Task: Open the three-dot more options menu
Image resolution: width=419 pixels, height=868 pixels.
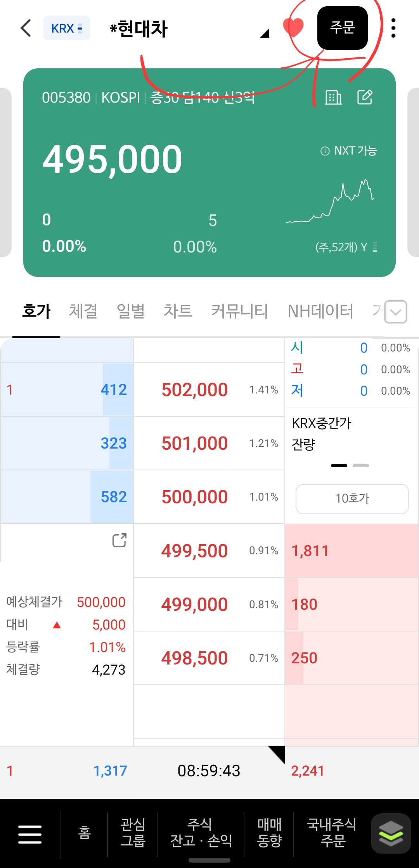Action: pyautogui.click(x=393, y=28)
